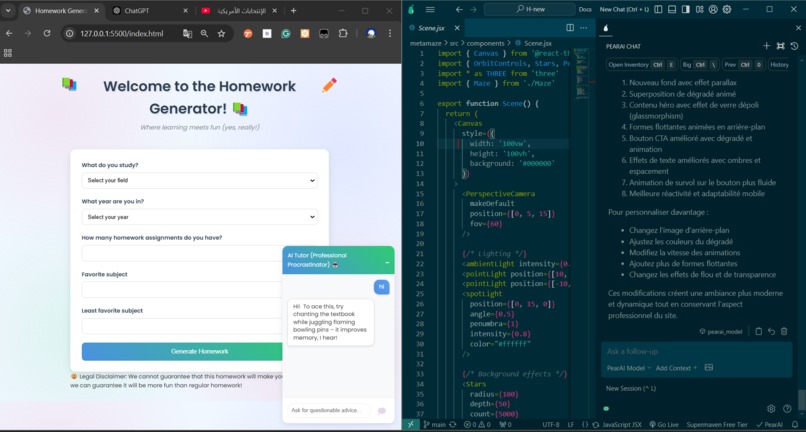Open Accounts icon in PearAI title bar

713,9
